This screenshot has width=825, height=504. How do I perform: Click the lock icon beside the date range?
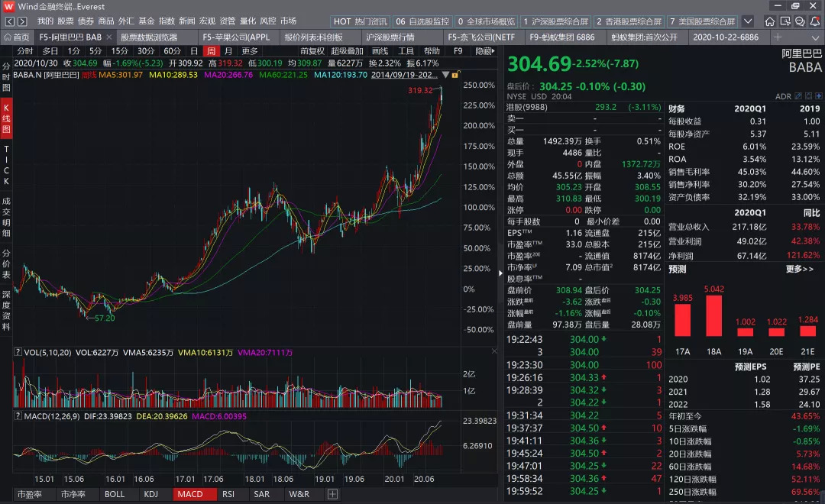455,75
